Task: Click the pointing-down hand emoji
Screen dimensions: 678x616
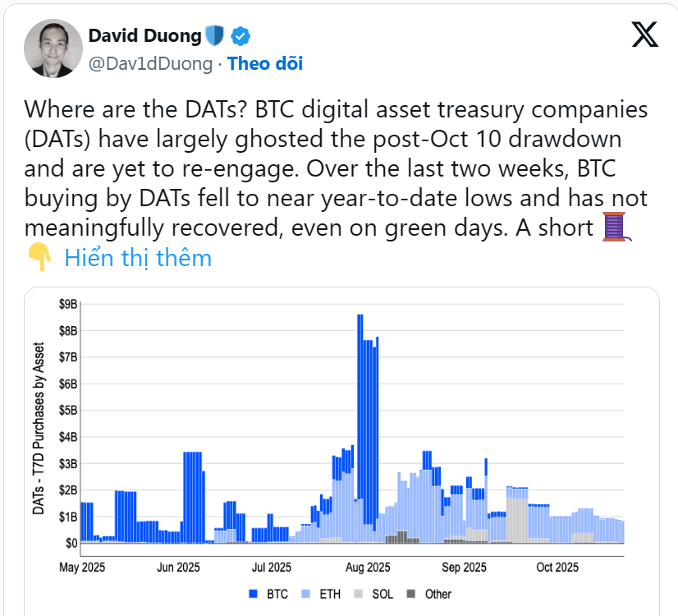Action: tap(39, 258)
